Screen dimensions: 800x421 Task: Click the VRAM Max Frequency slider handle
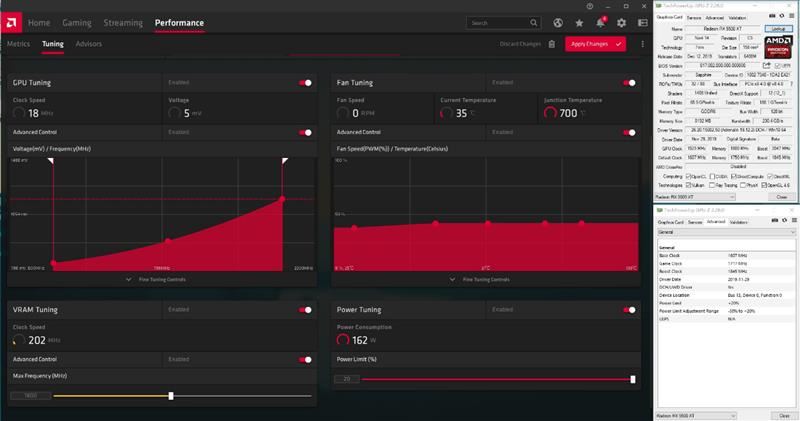pos(171,396)
